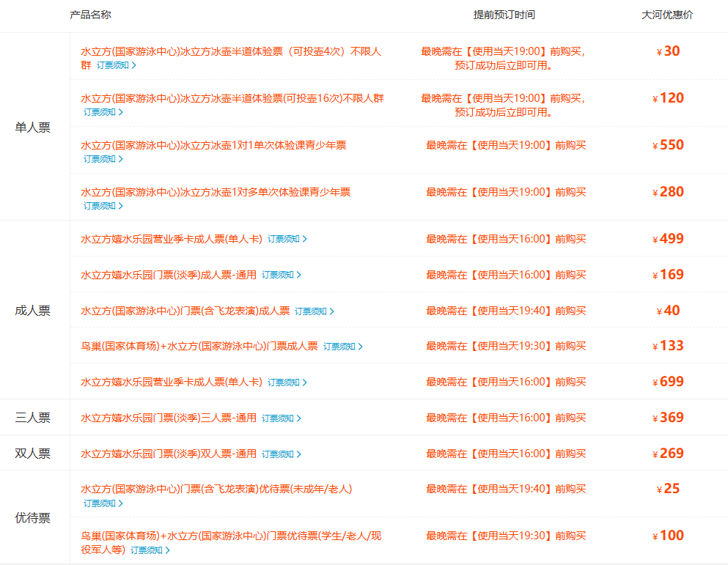Open 订票须知 beside 门票(含飞龙表演)成人票
Image resolution: width=728 pixels, height=565 pixels.
[315, 311]
